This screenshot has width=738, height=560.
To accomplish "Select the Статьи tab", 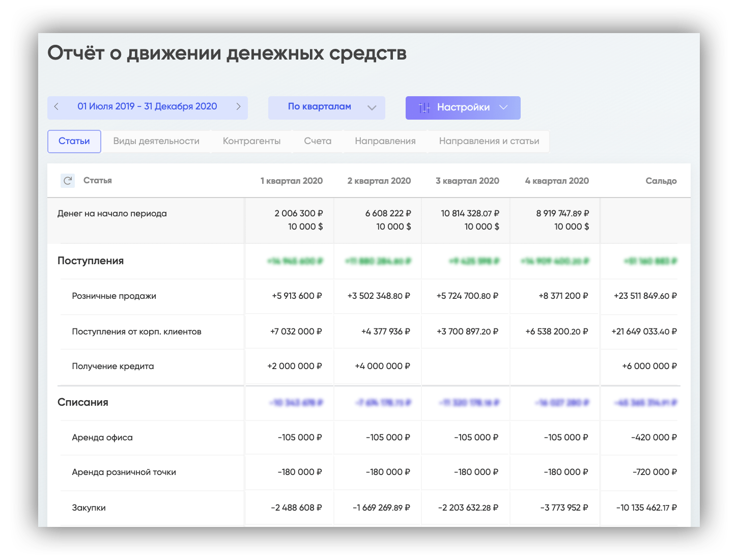I will (x=74, y=142).
